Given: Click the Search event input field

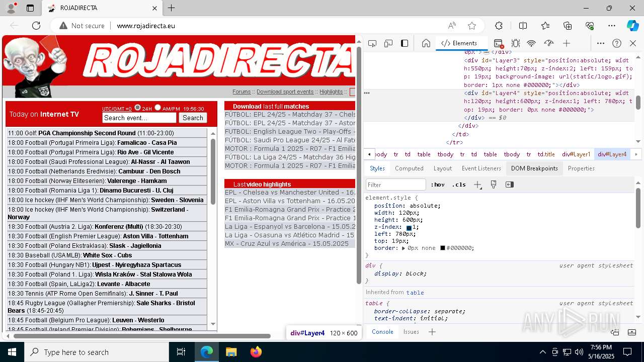Looking at the screenshot, I should pos(139,118).
